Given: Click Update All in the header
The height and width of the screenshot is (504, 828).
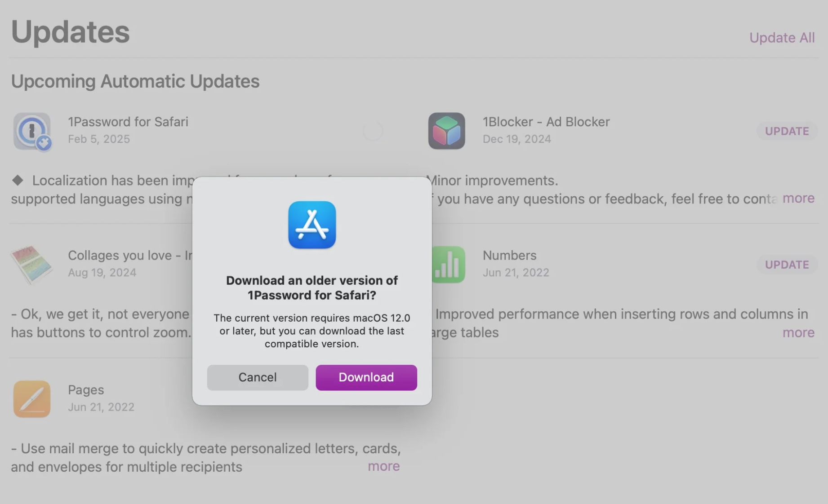Looking at the screenshot, I should tap(782, 38).
